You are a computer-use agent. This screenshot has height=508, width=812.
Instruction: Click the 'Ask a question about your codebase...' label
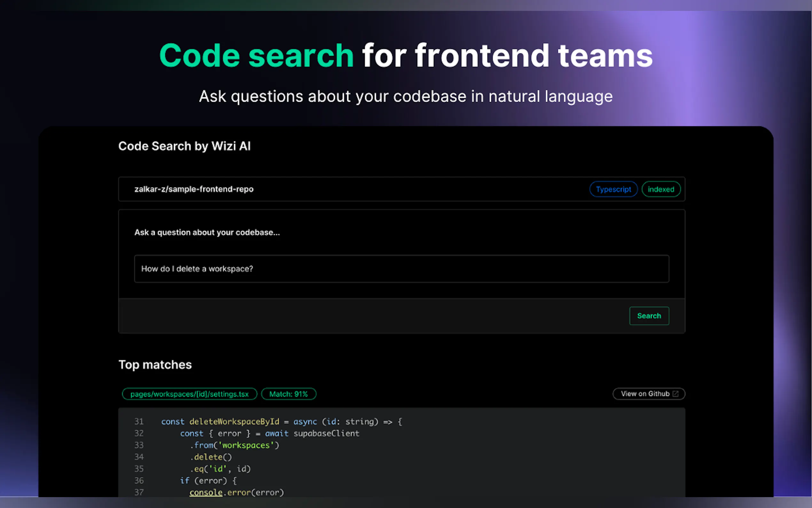point(207,233)
